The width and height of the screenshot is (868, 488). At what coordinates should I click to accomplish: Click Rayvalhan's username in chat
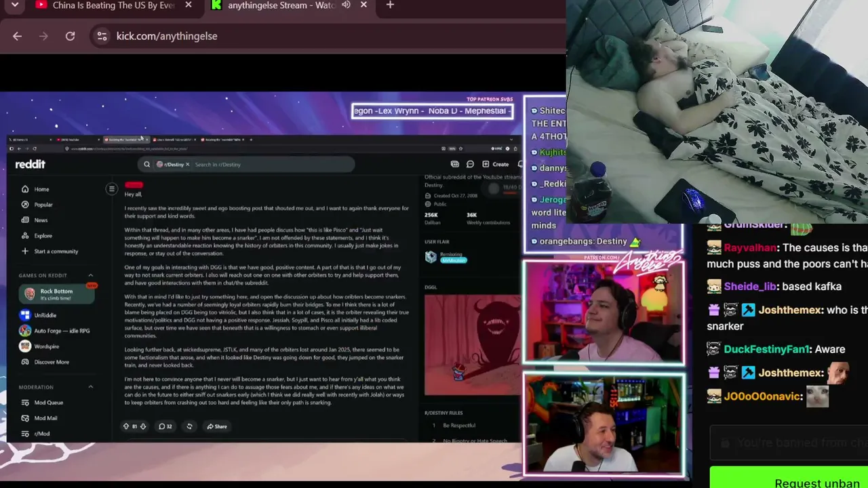click(x=750, y=248)
